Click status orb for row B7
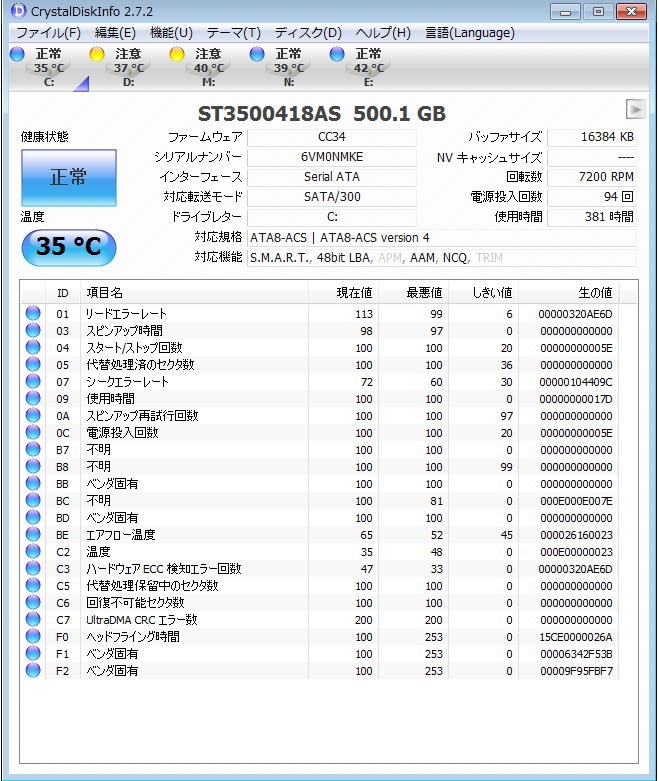659x781 pixels. [x=33, y=449]
